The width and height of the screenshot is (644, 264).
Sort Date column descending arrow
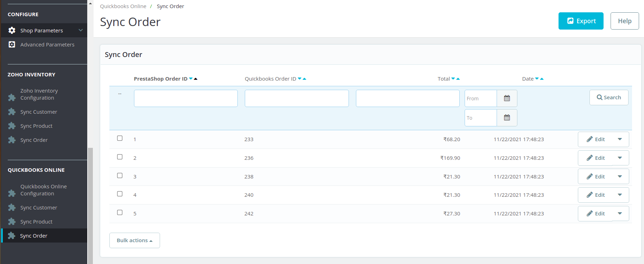click(537, 78)
